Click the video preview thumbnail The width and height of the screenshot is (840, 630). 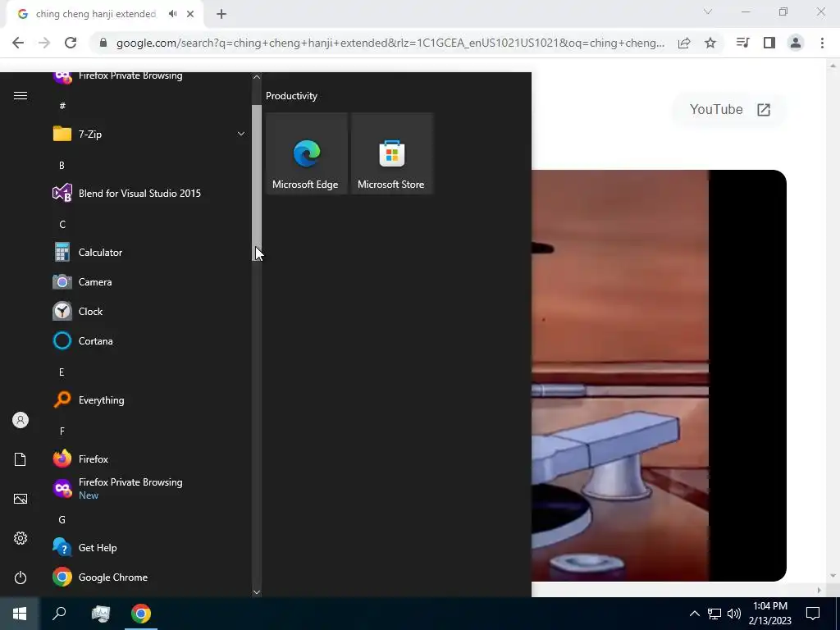(659, 376)
